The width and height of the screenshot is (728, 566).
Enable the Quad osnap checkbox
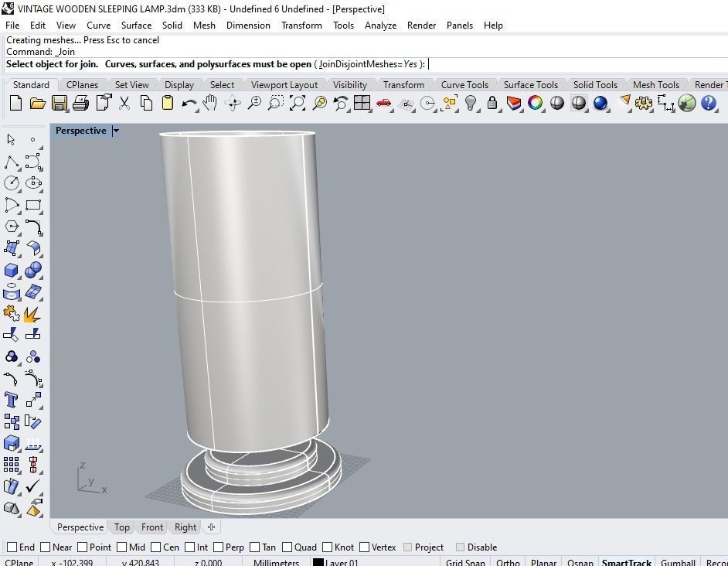coord(287,547)
